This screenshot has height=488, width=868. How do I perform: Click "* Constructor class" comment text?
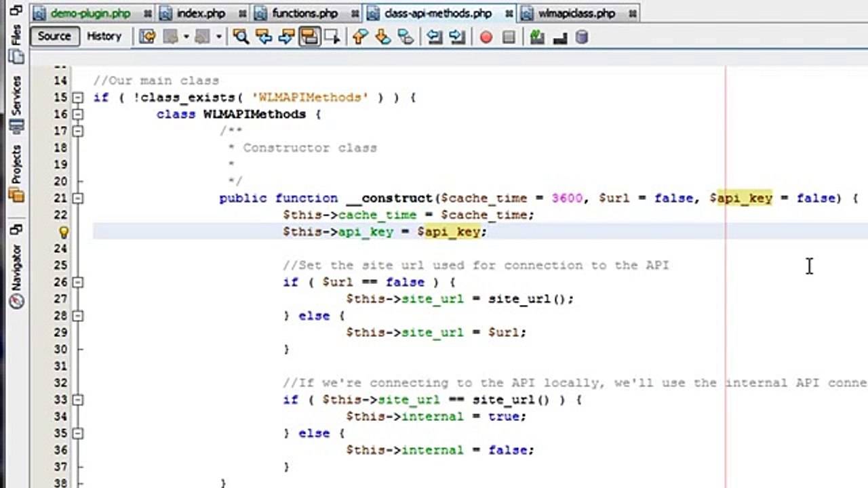click(302, 148)
